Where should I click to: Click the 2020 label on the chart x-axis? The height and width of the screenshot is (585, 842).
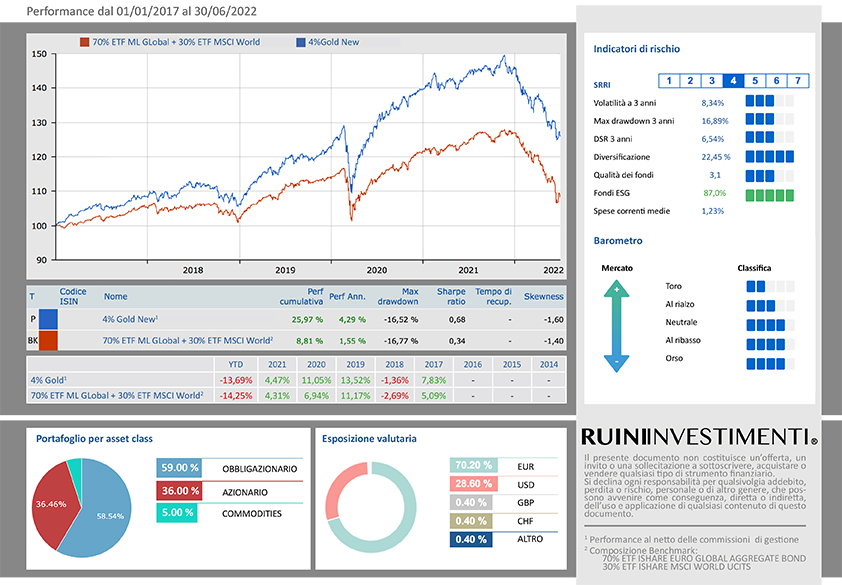click(376, 270)
